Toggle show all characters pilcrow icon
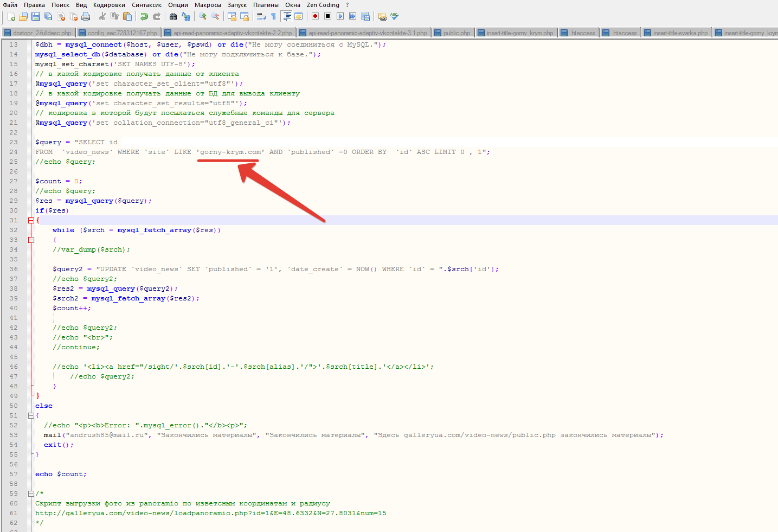This screenshot has height=532, width=778. point(273,16)
